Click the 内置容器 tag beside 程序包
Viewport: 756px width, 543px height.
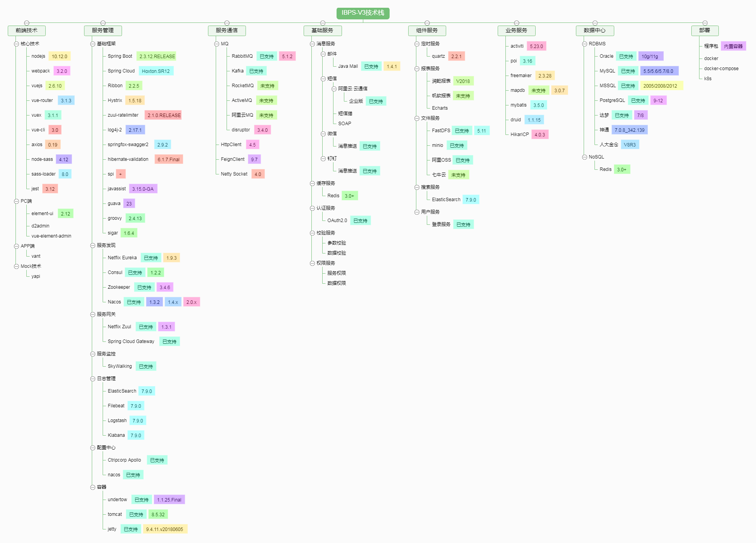pyautogui.click(x=734, y=46)
